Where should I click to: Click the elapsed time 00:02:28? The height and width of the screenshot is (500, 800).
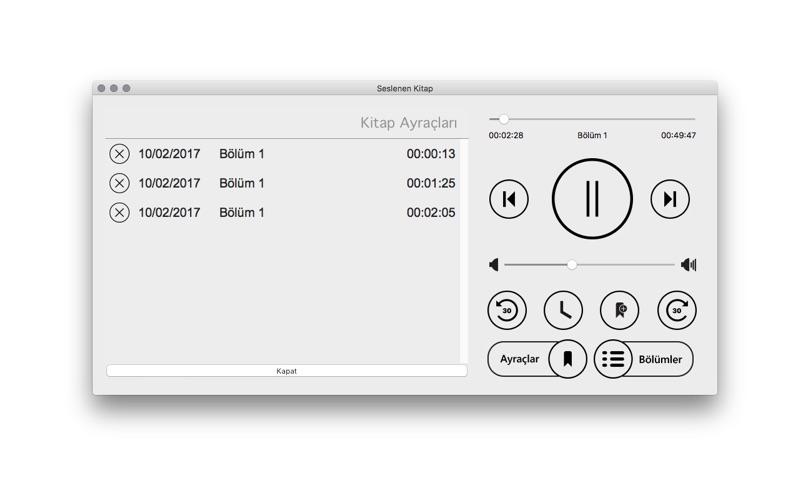pyautogui.click(x=506, y=135)
